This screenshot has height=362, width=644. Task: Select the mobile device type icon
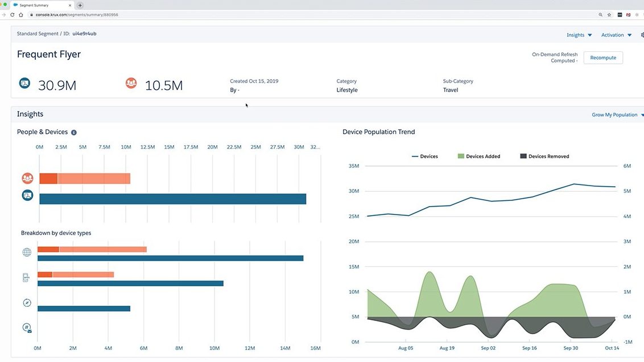coord(26,278)
